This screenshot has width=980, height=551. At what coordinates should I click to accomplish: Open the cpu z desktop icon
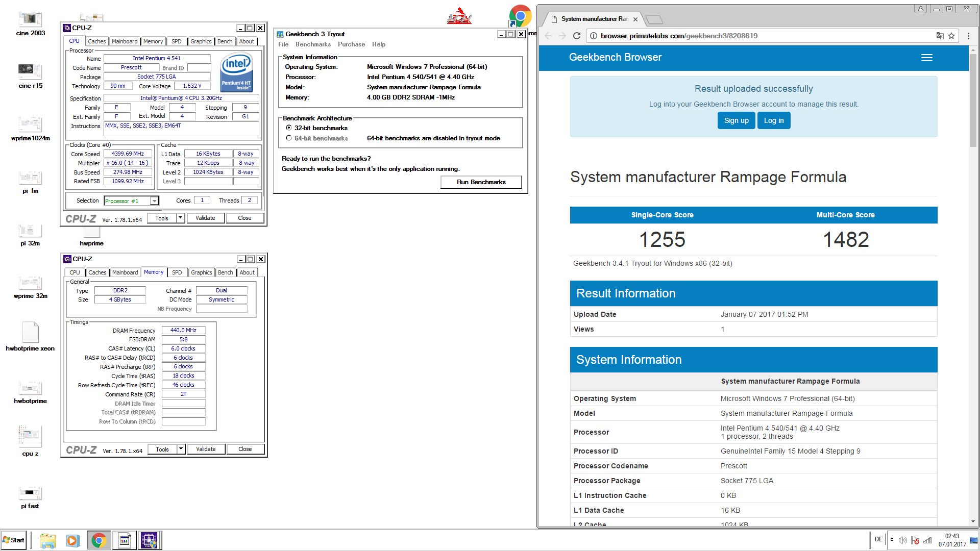pyautogui.click(x=30, y=440)
